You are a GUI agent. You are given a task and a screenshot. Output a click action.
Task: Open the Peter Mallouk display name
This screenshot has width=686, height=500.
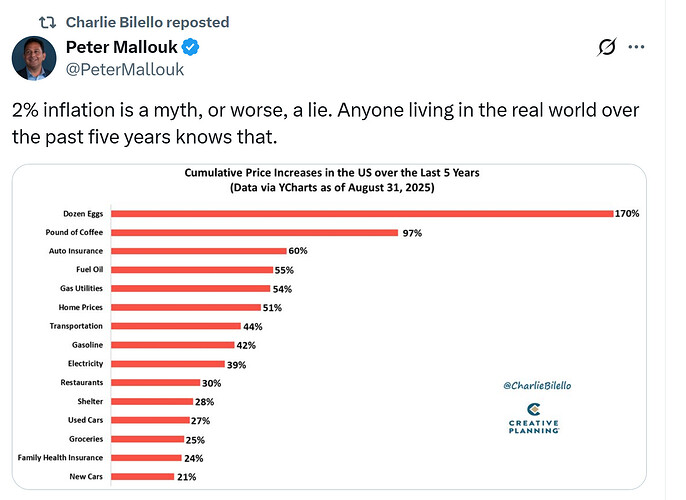[x=122, y=47]
